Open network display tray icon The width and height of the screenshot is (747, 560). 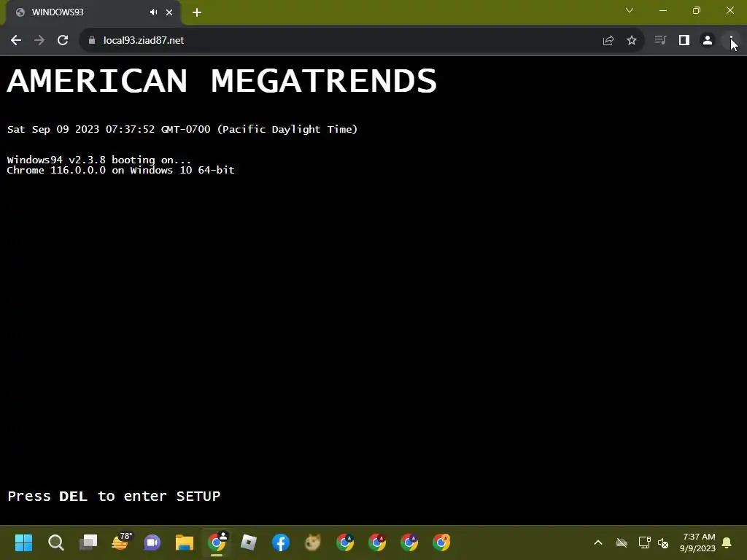pos(644,542)
